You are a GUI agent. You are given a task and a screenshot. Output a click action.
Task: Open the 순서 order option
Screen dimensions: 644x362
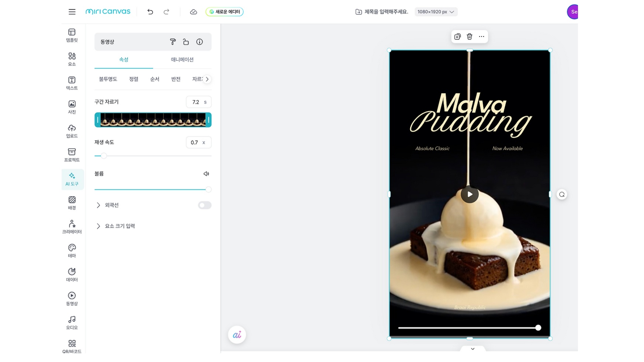[155, 79]
